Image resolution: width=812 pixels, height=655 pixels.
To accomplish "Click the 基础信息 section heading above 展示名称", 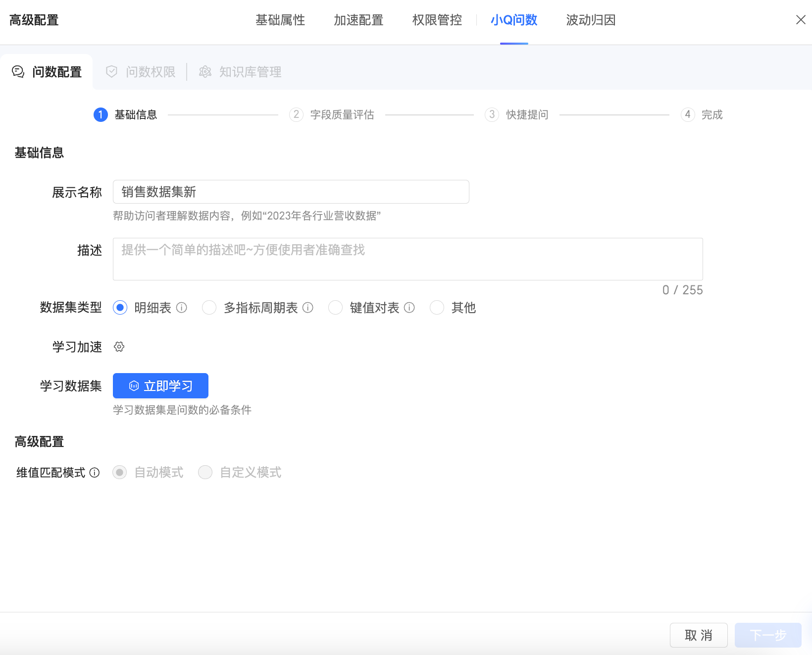I will click(39, 153).
